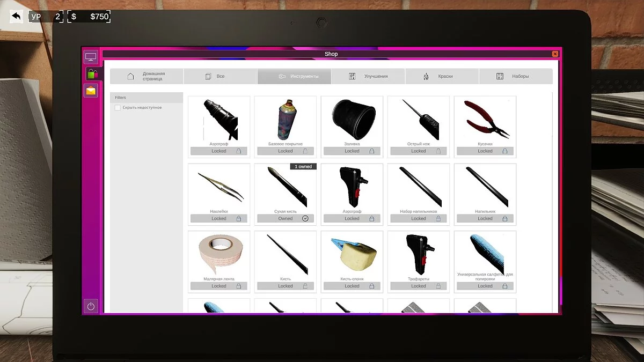The height and width of the screenshot is (362, 644).
Task: Click Locked button under Кисть-спонж
Action: (352, 286)
